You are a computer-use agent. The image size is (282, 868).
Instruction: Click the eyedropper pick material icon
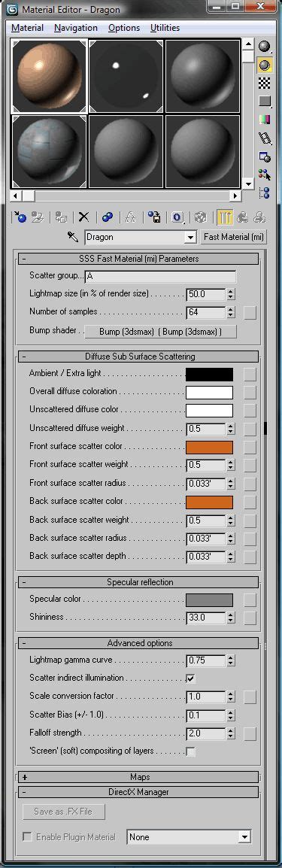72,237
